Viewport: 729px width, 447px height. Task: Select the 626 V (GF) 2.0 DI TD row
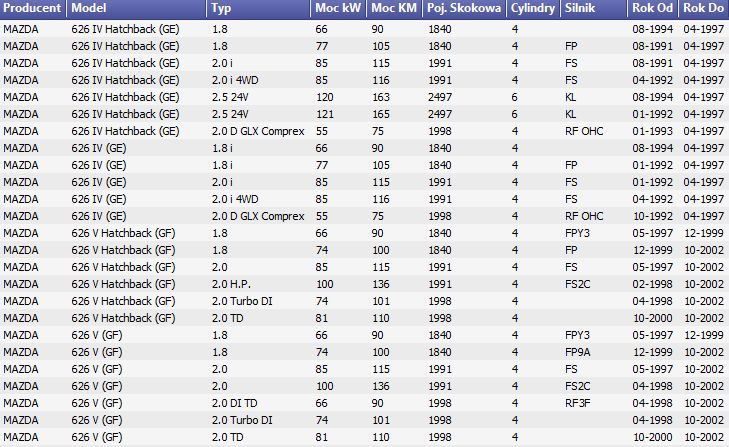click(364, 403)
